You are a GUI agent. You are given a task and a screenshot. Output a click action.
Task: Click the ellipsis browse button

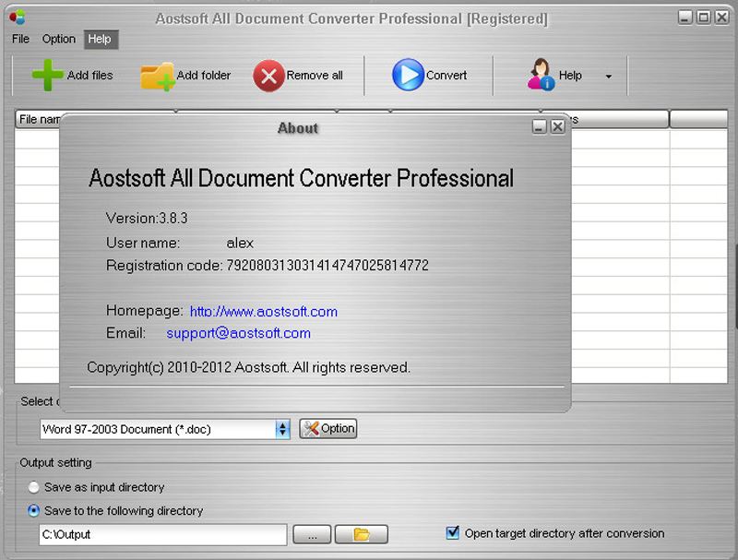tap(312, 534)
